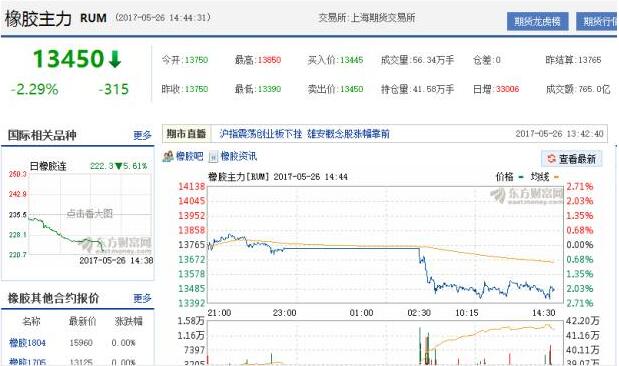Click the 价格 blue legend marker

(x=521, y=177)
